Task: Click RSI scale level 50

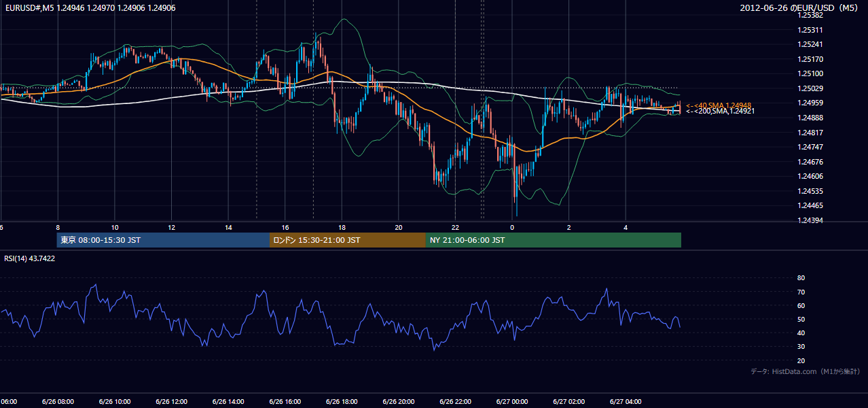Action: [x=801, y=319]
